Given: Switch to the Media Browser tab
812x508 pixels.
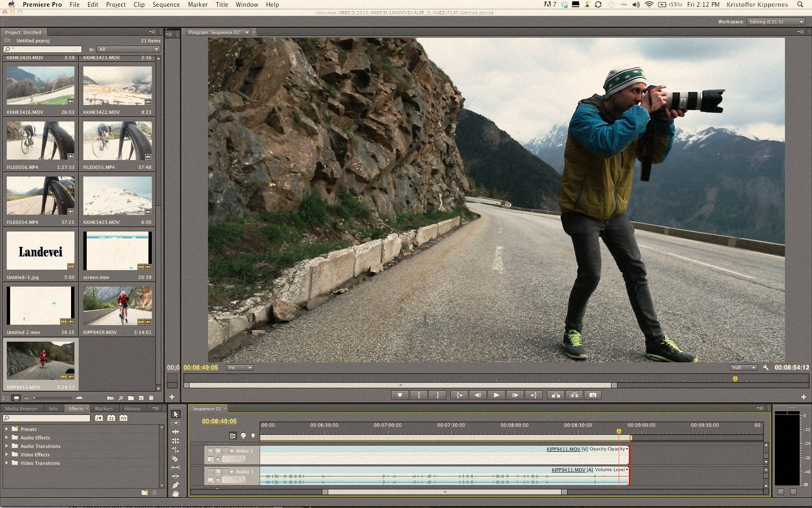Looking at the screenshot, I should point(21,409).
